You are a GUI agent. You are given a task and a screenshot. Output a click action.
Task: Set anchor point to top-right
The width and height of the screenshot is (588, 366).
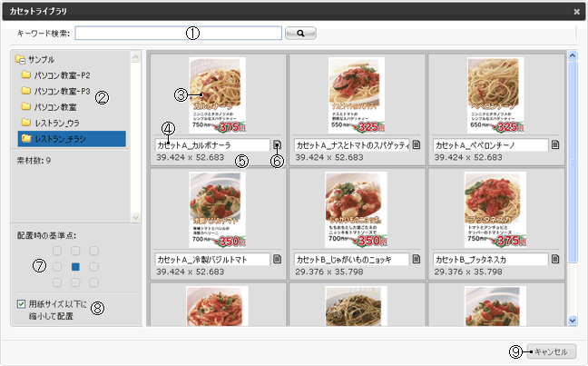point(93,251)
